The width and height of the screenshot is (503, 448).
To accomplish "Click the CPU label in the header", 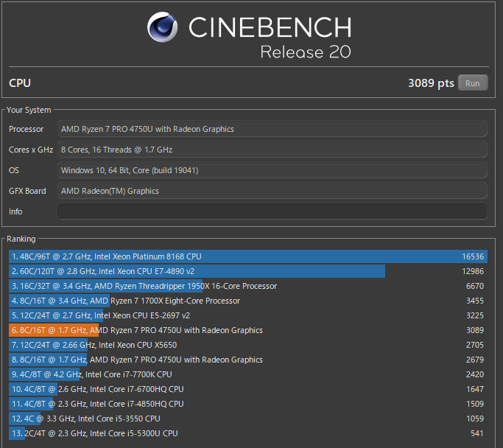I will (20, 83).
